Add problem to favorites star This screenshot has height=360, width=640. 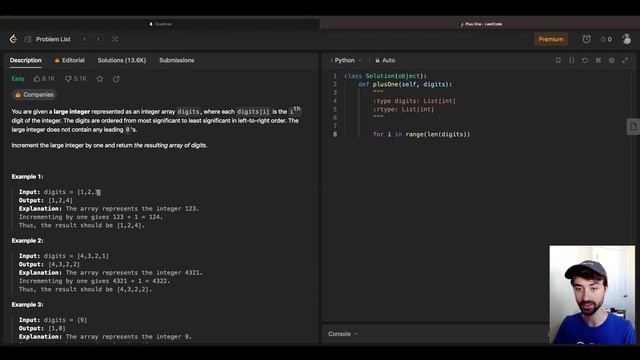(x=100, y=79)
